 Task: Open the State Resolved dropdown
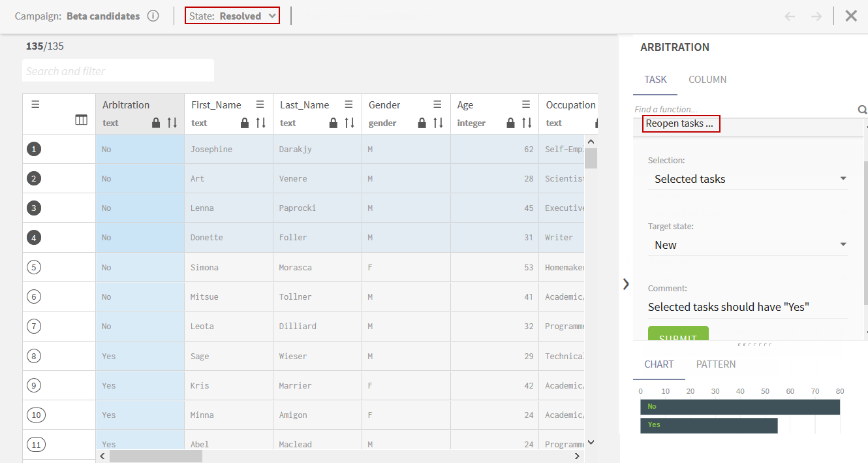coord(232,16)
